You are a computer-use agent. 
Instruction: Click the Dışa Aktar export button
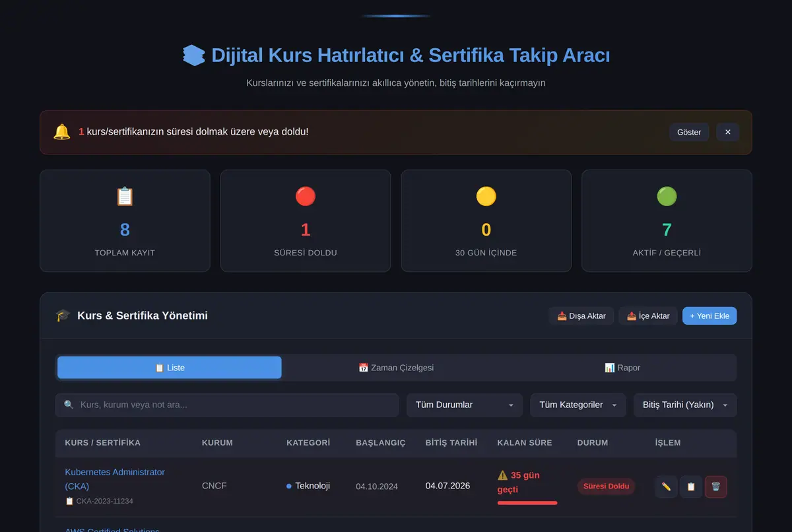581,316
